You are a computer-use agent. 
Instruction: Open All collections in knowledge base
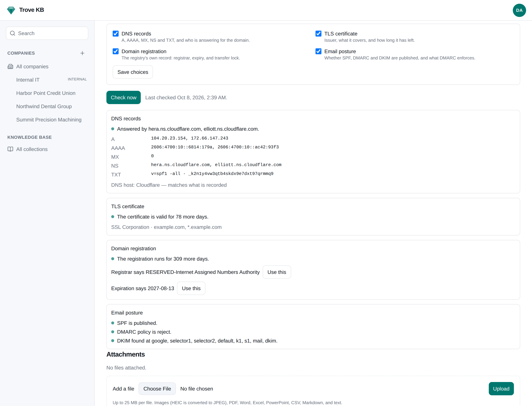(47, 149)
